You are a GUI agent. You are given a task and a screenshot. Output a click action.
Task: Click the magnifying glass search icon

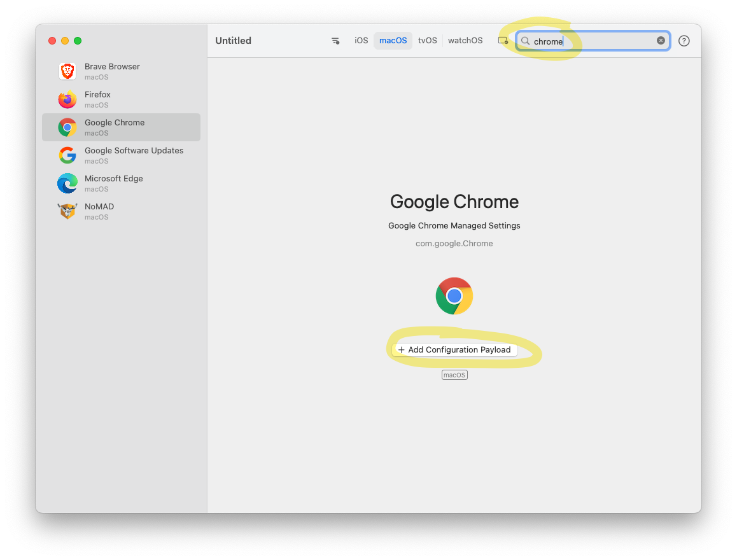pos(525,41)
